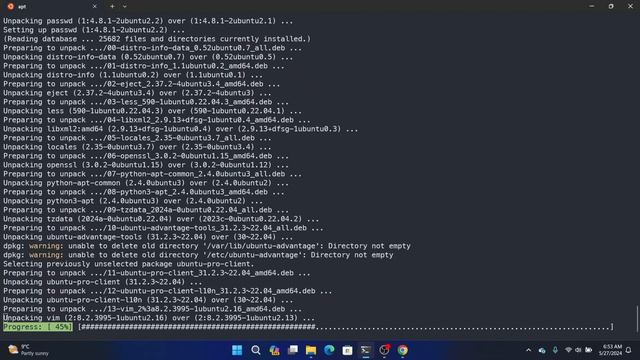Image resolution: width=640 pixels, height=360 pixels.
Task: Click "Reading database ... 25682 files" line
Action: (x=157, y=39)
